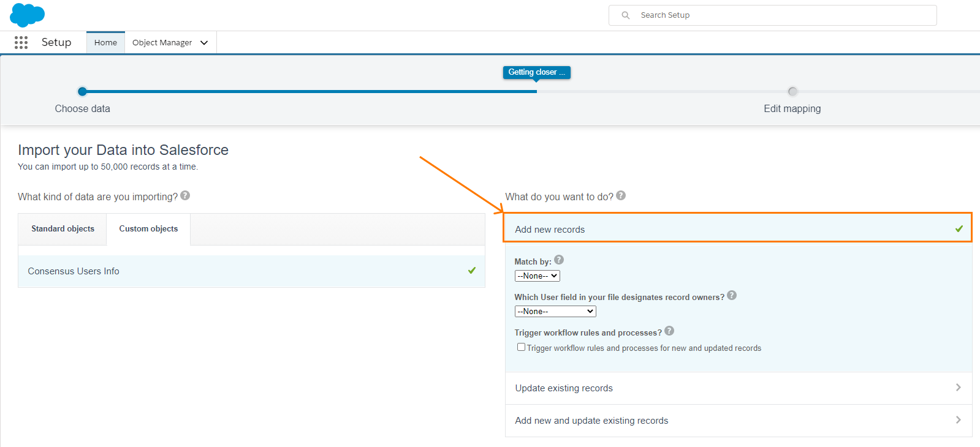Open the Match by dropdown
The width and height of the screenshot is (980, 447).
[537, 276]
